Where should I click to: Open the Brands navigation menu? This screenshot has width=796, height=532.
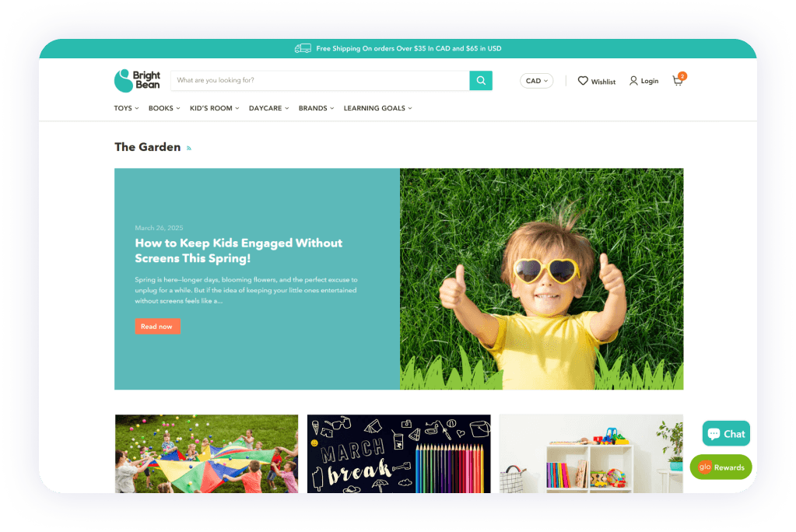pos(316,108)
